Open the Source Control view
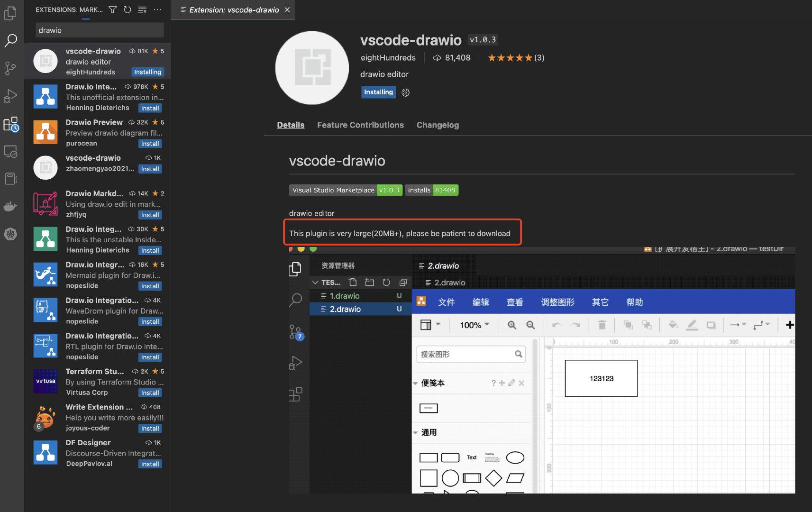812x512 pixels. coord(10,68)
